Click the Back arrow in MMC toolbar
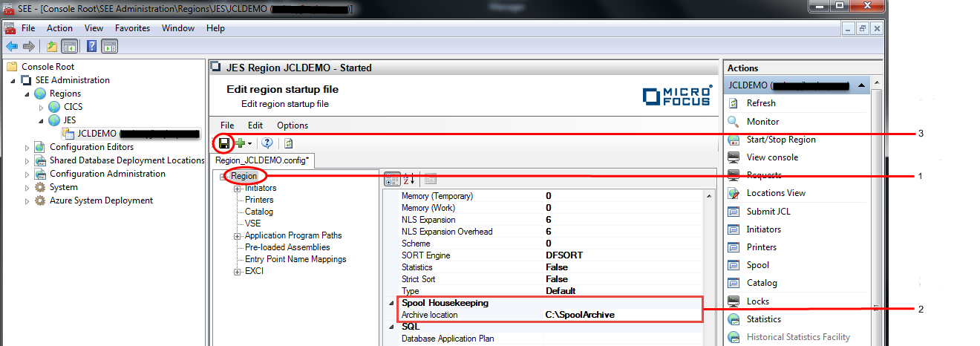The image size is (980, 346). [12, 46]
